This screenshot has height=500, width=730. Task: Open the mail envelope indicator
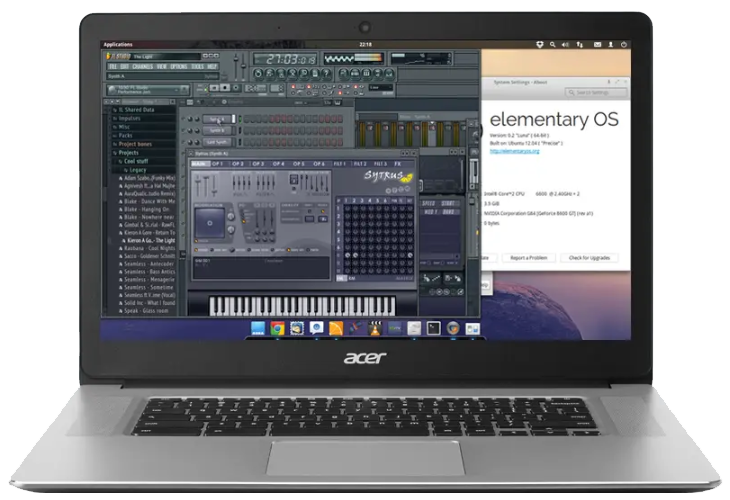(x=597, y=45)
